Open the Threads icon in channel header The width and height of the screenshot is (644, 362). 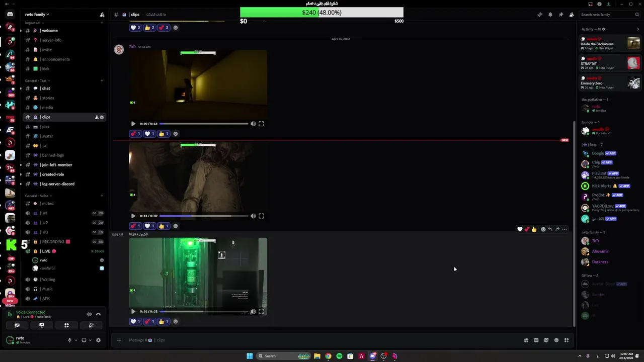click(540, 15)
